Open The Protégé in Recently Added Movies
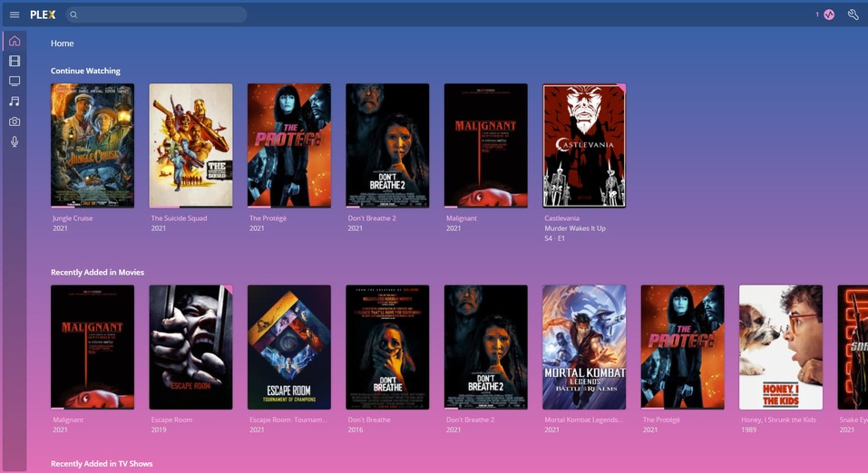Screen dimensions: 868x473 click(x=683, y=347)
